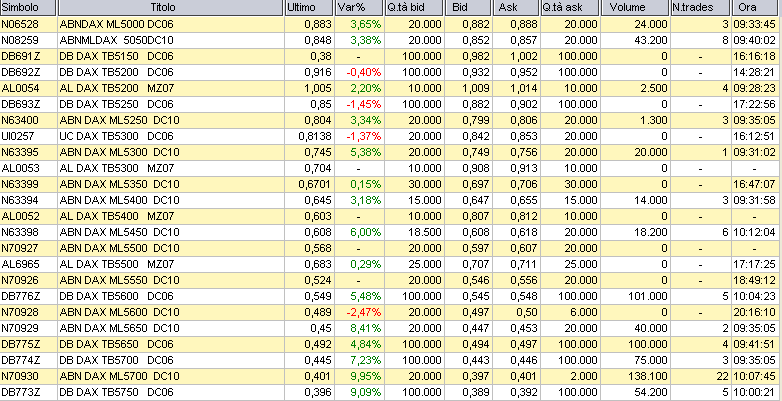Select symbol DB692Z
The height and width of the screenshot is (401, 782).
coord(20,72)
